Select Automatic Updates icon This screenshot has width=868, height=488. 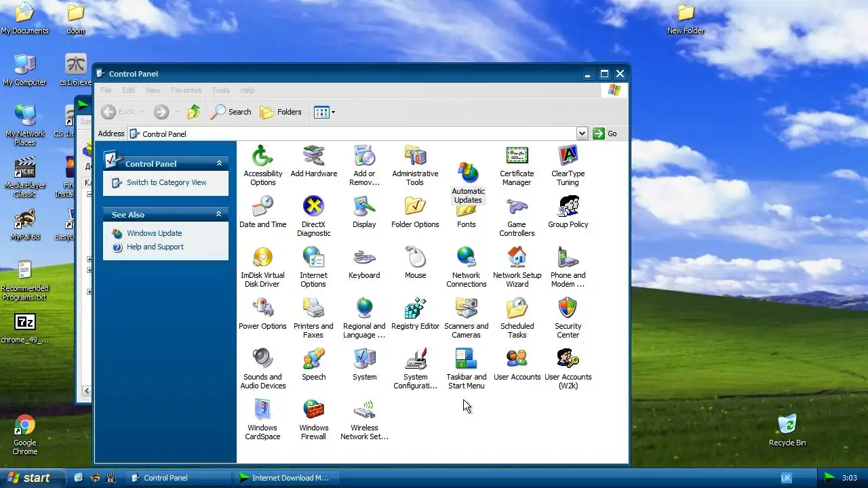468,182
